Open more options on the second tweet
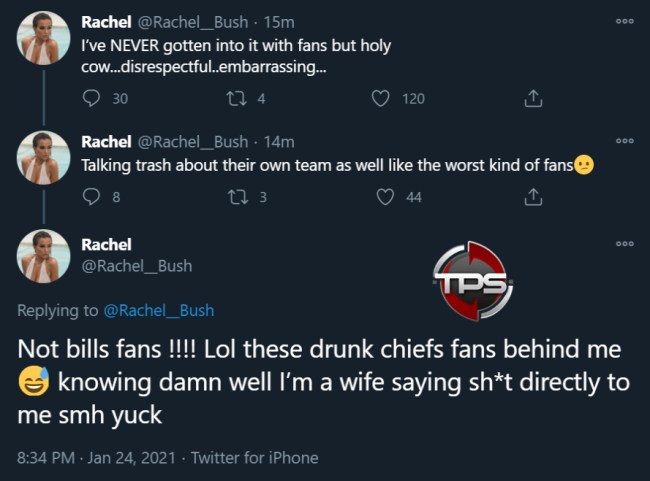The width and height of the screenshot is (650, 481). pyautogui.click(x=625, y=141)
